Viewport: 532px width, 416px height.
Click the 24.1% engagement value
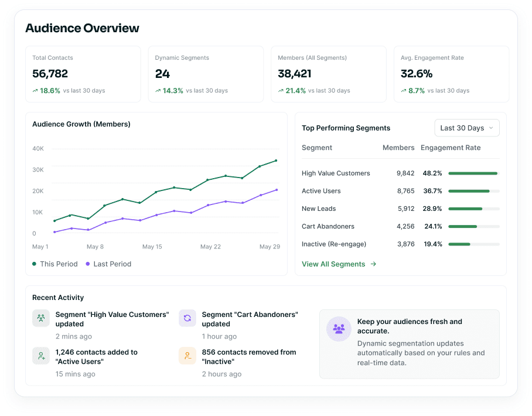[433, 226]
